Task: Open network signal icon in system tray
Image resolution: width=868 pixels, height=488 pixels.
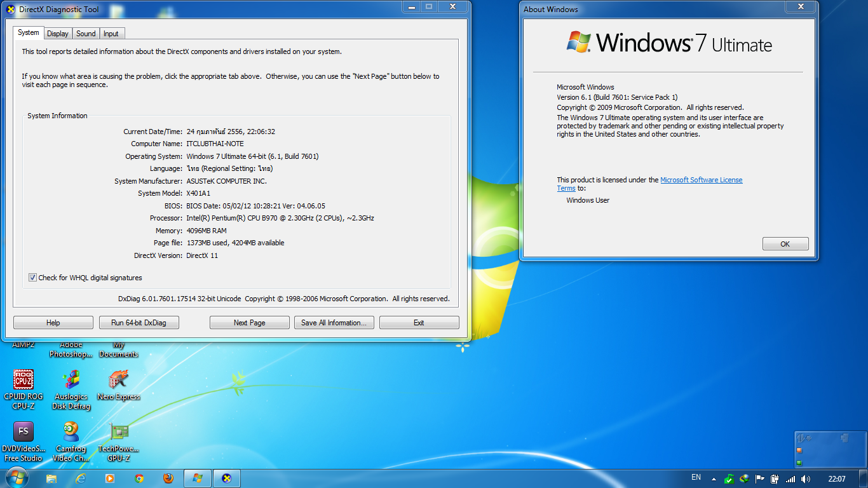Action: coord(790,478)
